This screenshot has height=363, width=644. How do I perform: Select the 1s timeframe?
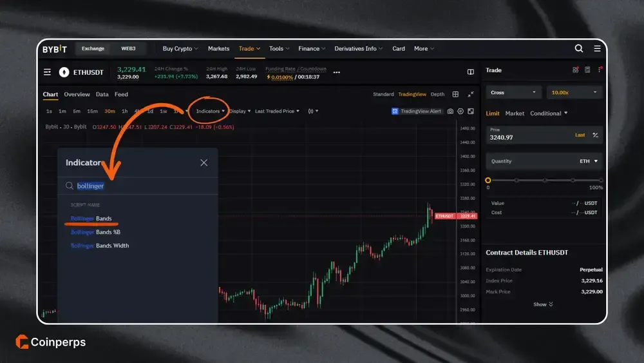click(50, 111)
